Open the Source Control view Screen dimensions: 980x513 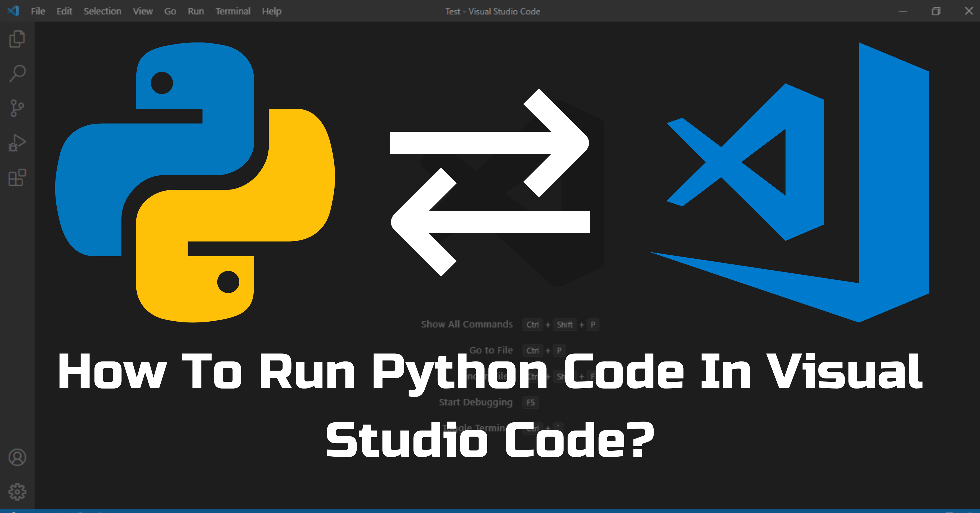[17, 108]
